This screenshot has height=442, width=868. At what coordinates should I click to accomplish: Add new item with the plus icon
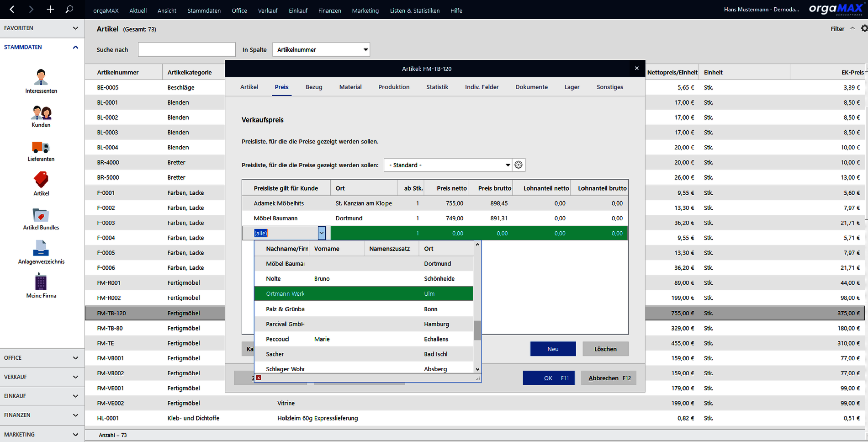(x=50, y=9)
